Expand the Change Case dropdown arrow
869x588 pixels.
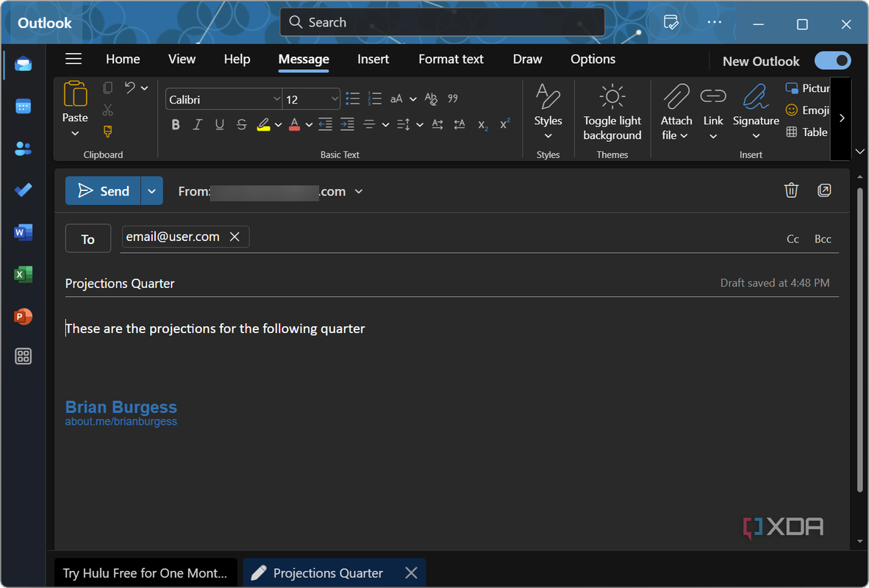[x=413, y=99]
